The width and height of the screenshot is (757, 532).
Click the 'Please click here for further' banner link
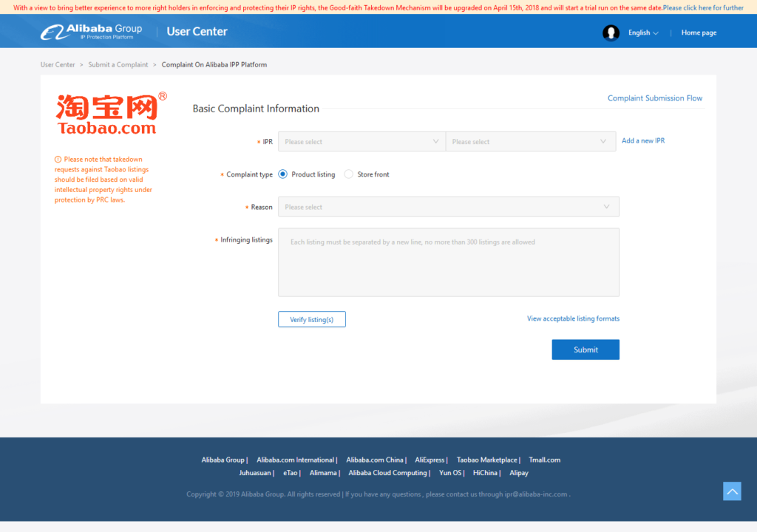point(703,7)
